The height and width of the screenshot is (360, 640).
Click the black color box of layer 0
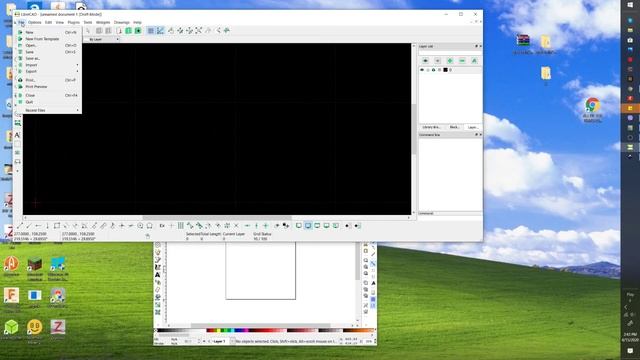coord(445,70)
